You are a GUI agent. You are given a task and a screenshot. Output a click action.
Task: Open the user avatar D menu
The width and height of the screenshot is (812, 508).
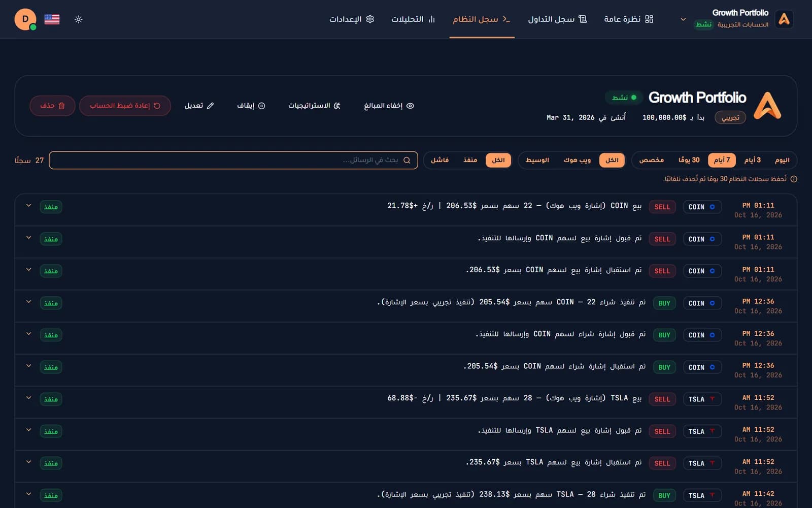coord(25,19)
